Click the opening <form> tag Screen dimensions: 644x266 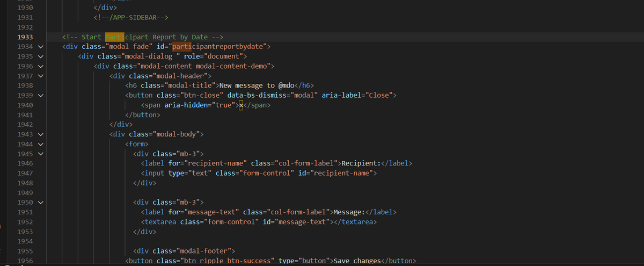point(137,144)
